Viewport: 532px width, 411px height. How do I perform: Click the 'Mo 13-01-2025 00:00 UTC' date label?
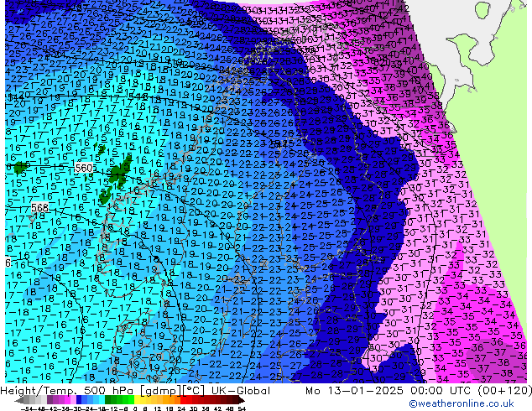[389, 391]
